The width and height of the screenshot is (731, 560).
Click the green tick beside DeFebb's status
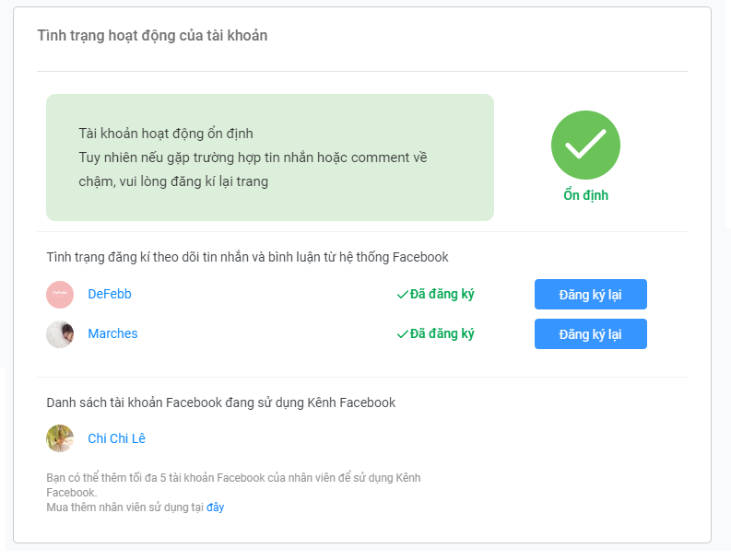402,295
